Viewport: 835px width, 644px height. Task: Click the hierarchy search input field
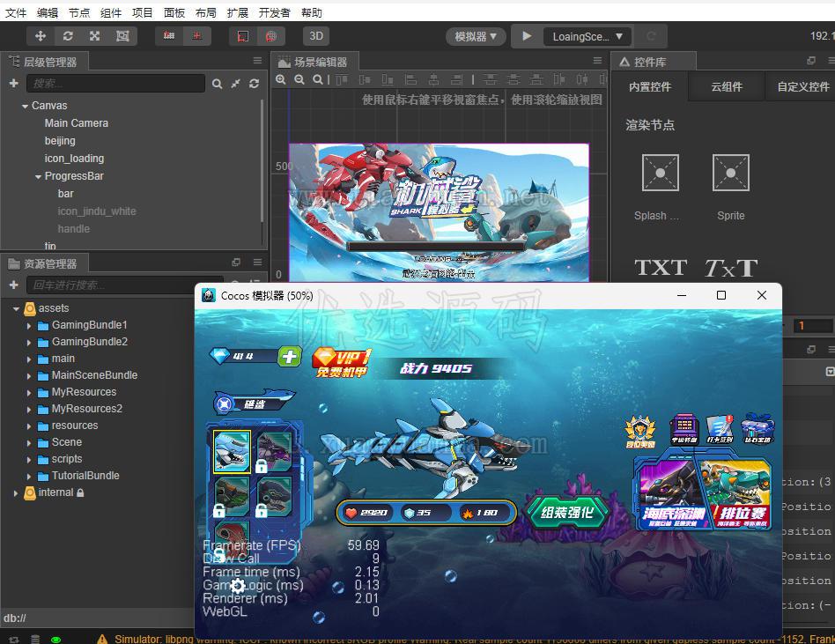pos(115,84)
